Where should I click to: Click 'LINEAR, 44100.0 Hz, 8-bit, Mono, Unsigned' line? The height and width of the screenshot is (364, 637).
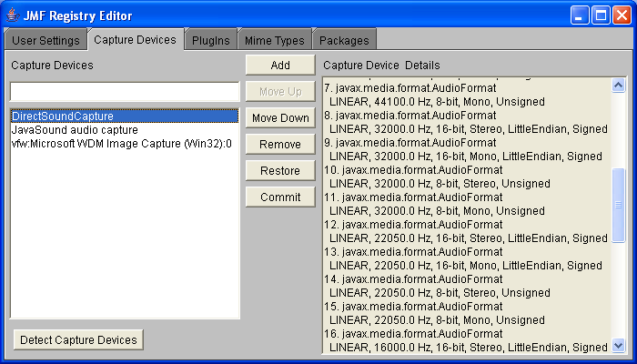[x=437, y=102]
